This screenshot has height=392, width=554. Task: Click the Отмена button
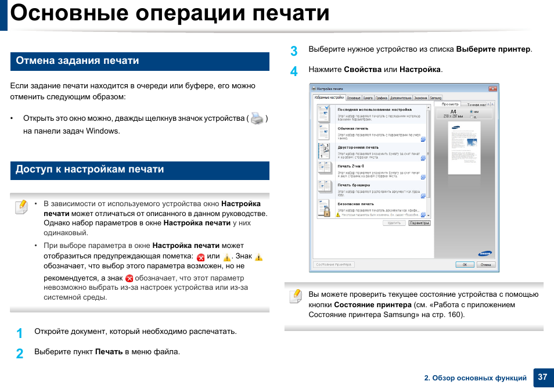486,265
